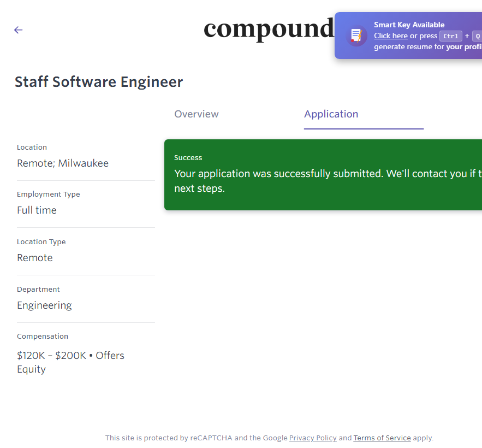This screenshot has height=448, width=482.
Task: Open the Terms of Service link
Action: 382,438
